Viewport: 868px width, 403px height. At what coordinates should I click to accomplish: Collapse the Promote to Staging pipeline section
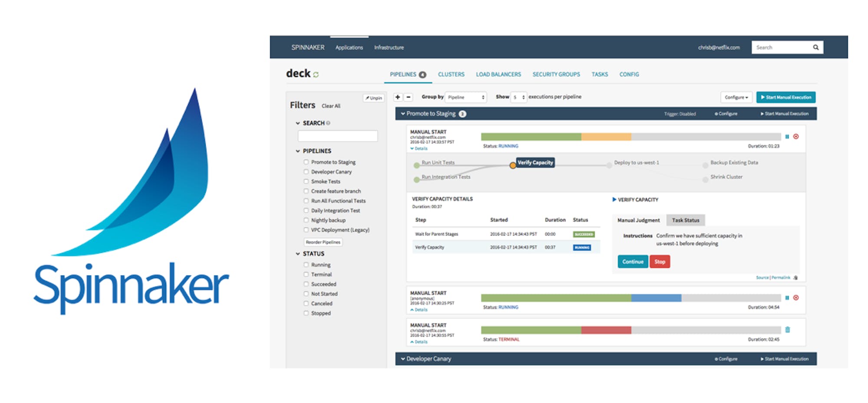(x=403, y=114)
